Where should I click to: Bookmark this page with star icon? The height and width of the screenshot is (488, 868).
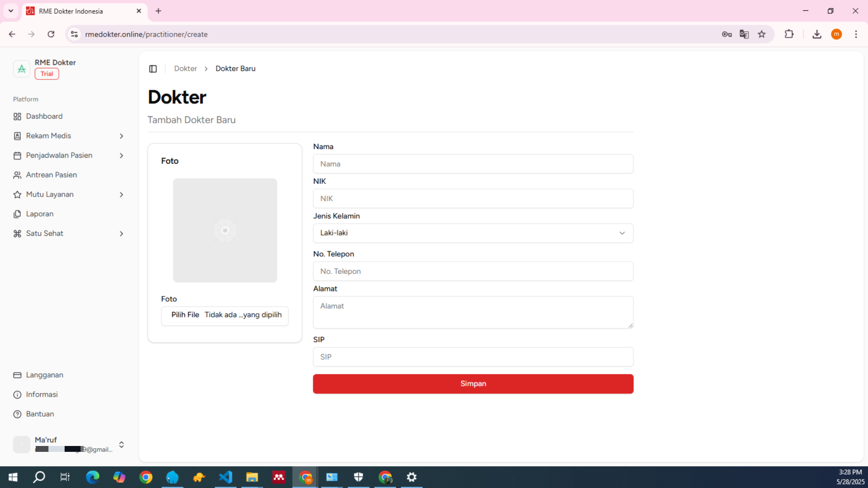tap(762, 34)
